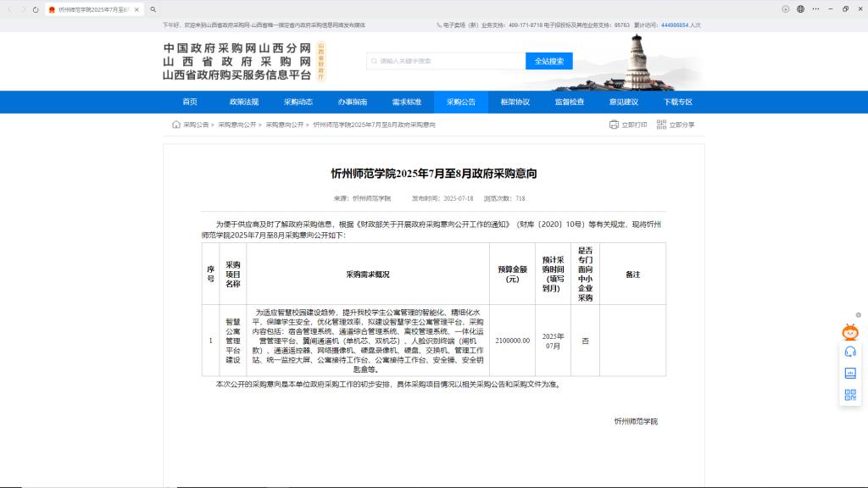Follow the 采购公告 breadcrumb link

click(x=196, y=125)
